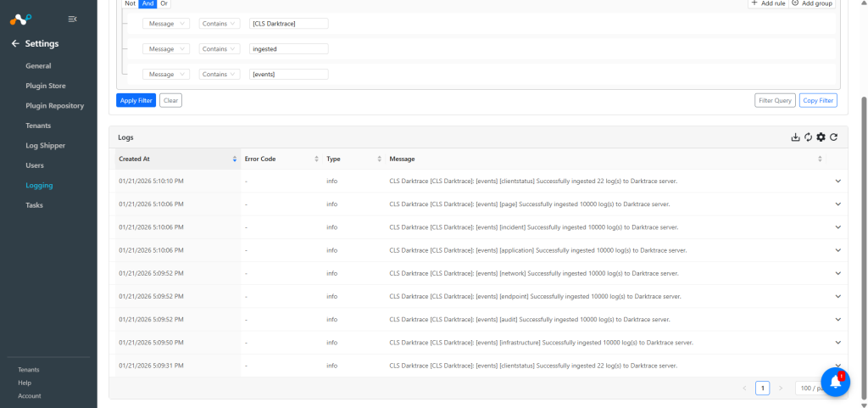Sort by Error Code column arrows
Screen dimensions: 868x408
click(x=317, y=159)
